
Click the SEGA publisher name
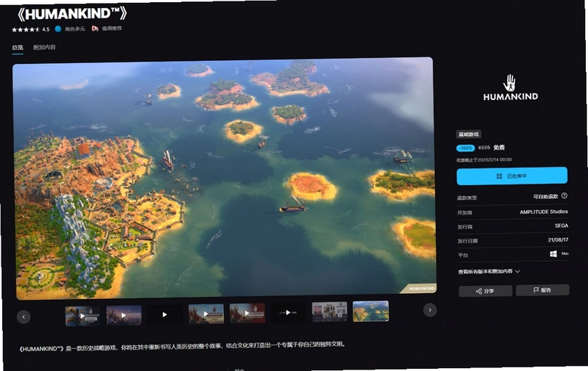click(562, 226)
